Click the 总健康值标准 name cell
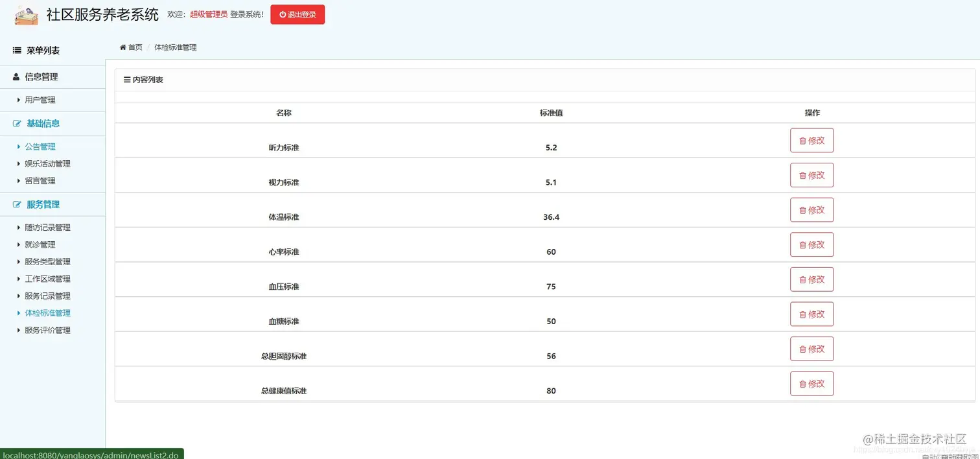 click(x=284, y=391)
